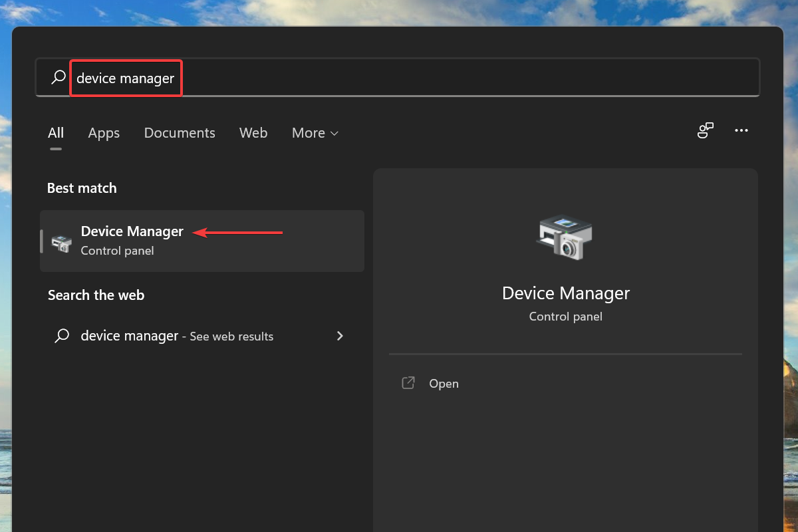This screenshot has width=798, height=532.
Task: Click the large Device Manager icon in preview
Action: 565,237
